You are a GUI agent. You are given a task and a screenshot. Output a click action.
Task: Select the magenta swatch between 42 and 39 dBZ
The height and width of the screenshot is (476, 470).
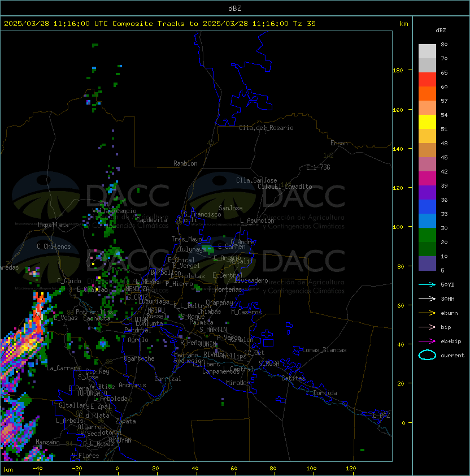427,179
